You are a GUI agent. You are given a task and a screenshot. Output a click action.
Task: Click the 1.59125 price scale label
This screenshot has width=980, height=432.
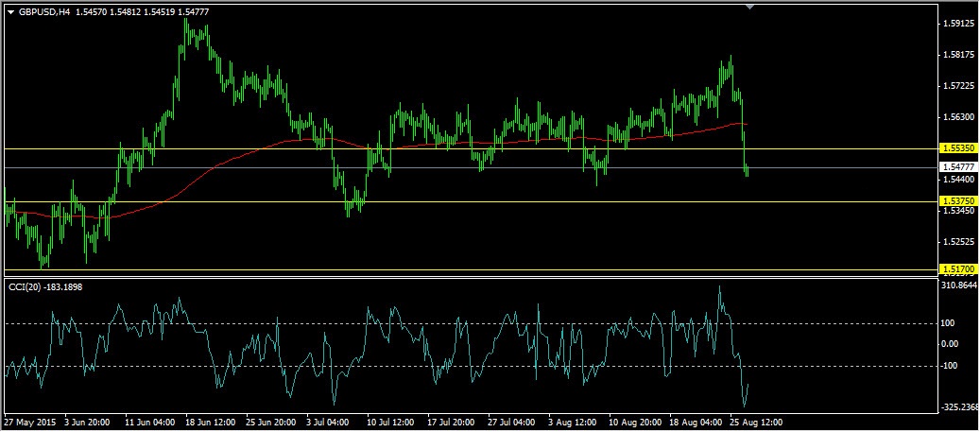pyautogui.click(x=959, y=25)
